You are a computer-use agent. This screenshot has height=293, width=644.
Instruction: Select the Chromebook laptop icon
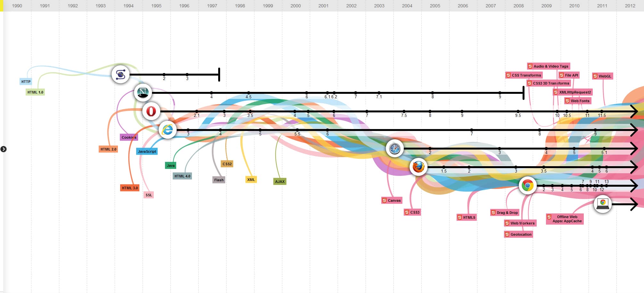point(603,204)
